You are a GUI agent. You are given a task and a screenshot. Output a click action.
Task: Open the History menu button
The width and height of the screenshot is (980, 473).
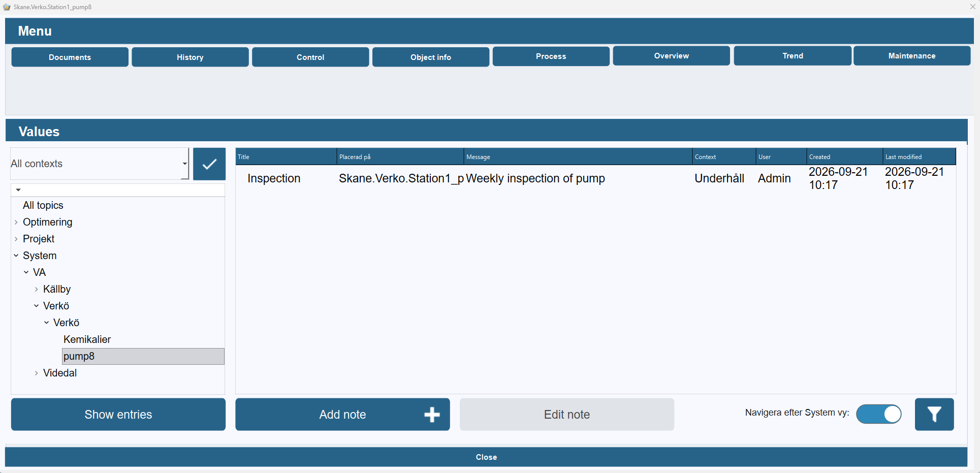coord(190,57)
